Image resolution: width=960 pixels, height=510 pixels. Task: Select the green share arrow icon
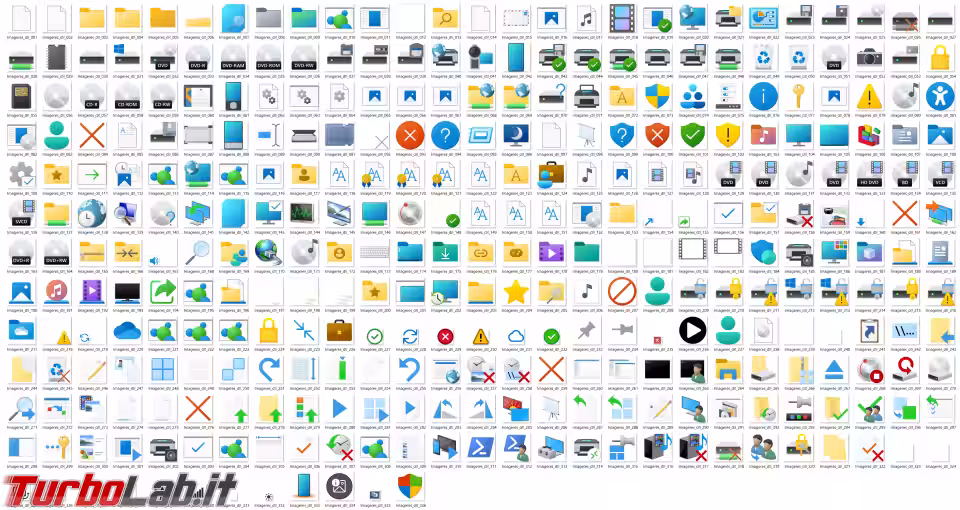163,292
